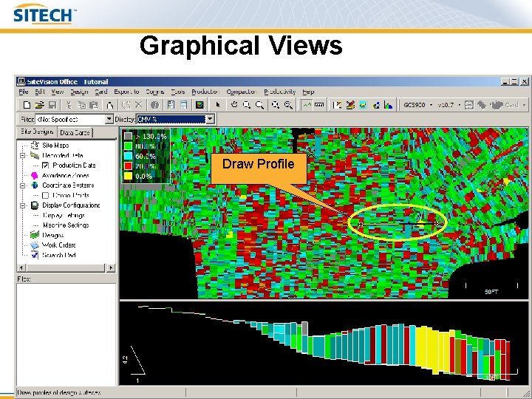This screenshot has width=532, height=399.
Task: Click the Paste clipboard toolbar icon
Action: (94, 105)
